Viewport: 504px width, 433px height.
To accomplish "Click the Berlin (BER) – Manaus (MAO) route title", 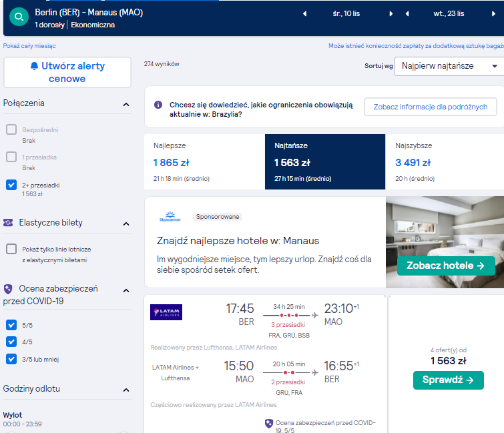I will click(89, 12).
